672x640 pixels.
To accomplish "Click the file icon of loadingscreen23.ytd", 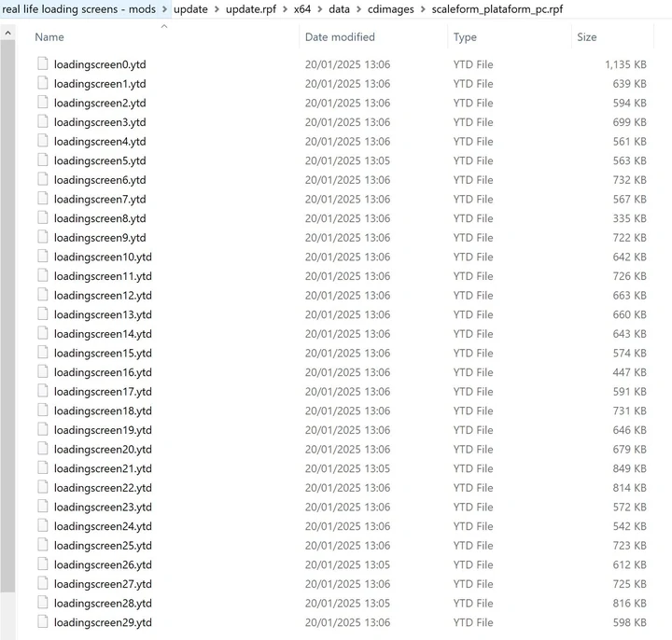I will [x=42, y=507].
